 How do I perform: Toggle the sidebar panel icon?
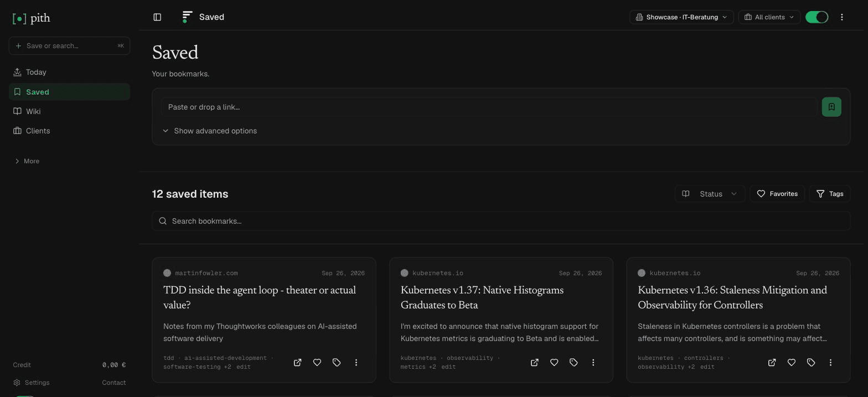coord(157,17)
